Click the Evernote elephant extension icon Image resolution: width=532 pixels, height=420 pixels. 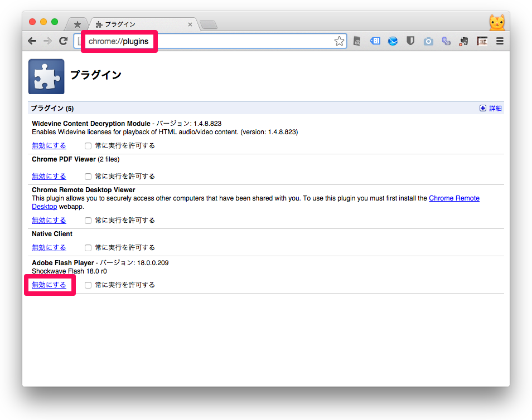(x=464, y=41)
